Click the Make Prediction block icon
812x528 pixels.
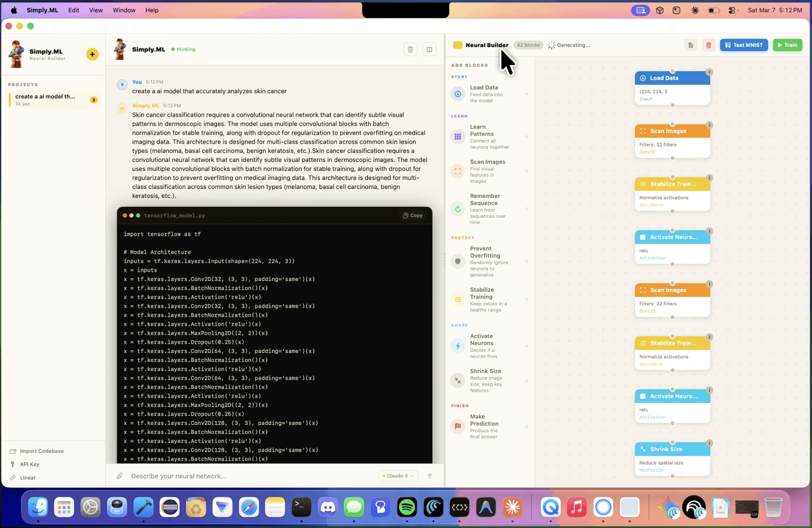[x=457, y=426]
